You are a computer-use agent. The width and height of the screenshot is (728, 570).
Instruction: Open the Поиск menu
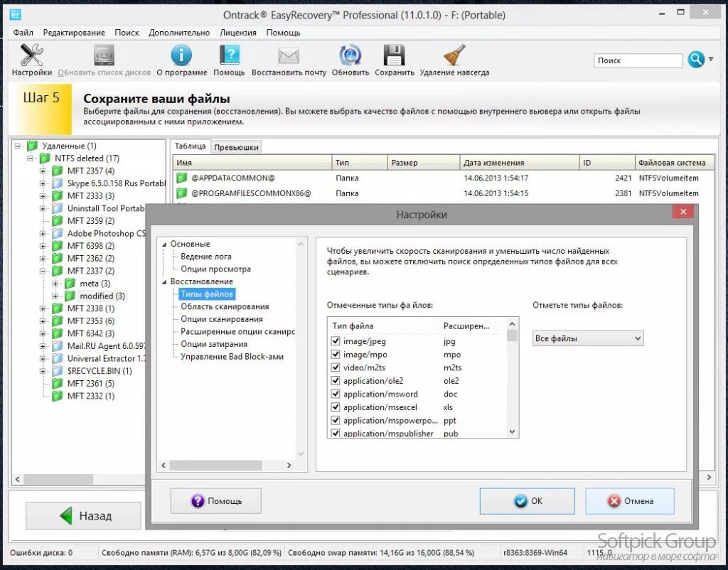(127, 33)
